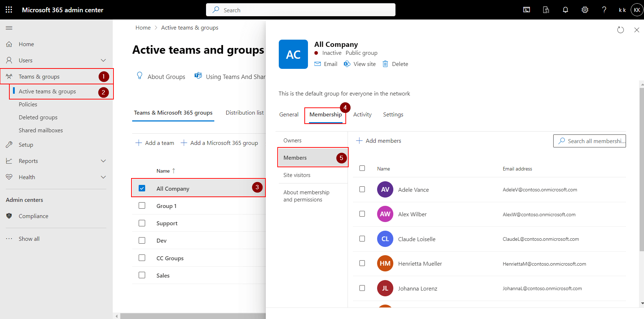Switch to Teams & Microsoft 365 groups tab
The width and height of the screenshot is (644, 319).
(173, 113)
